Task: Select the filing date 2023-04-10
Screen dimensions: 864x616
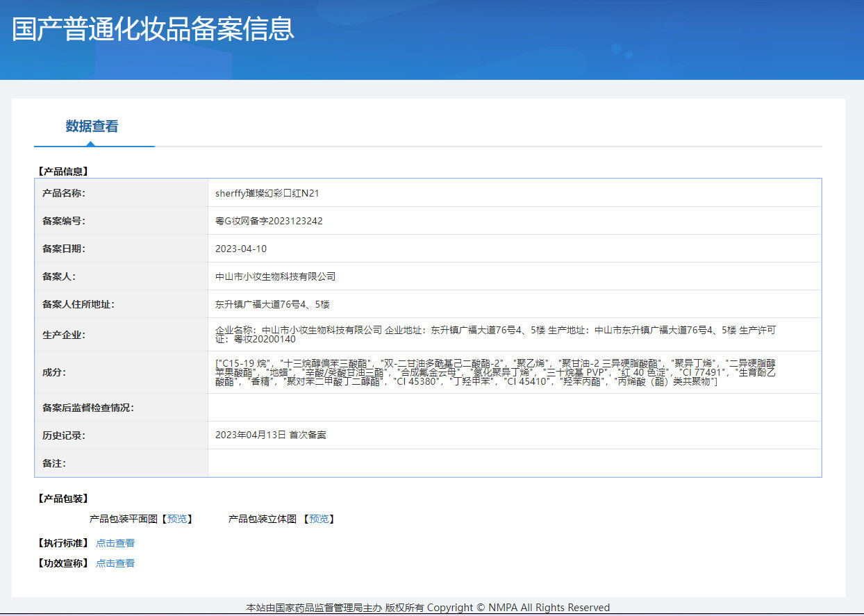Action: (x=241, y=249)
